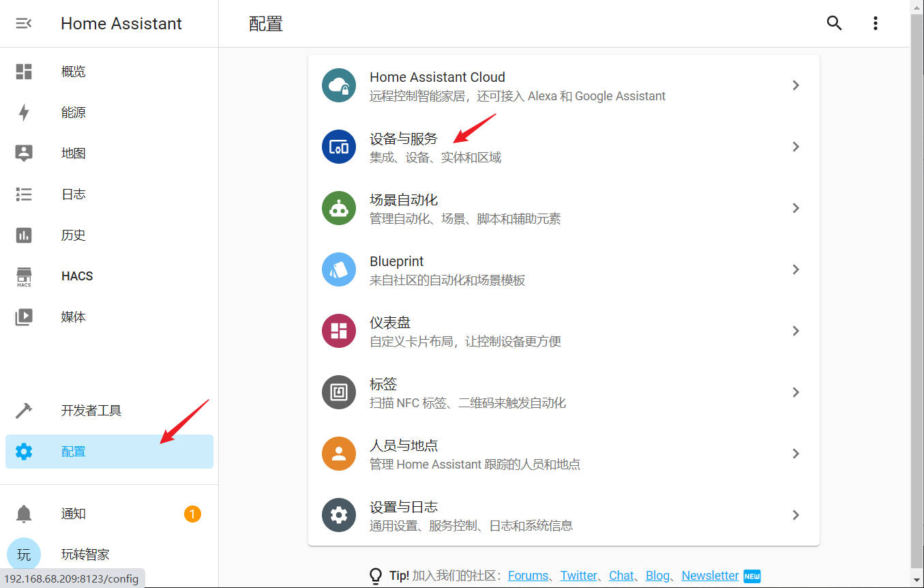The width and height of the screenshot is (924, 588).
Task: Click the 概览 dashboard icon
Action: coord(24,72)
